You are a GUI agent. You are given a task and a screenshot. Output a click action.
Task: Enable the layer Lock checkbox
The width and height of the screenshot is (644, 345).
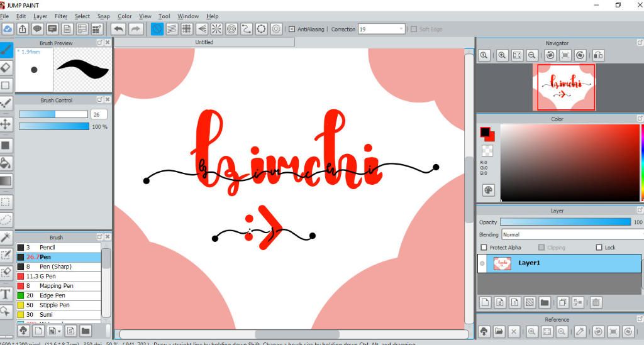point(599,248)
